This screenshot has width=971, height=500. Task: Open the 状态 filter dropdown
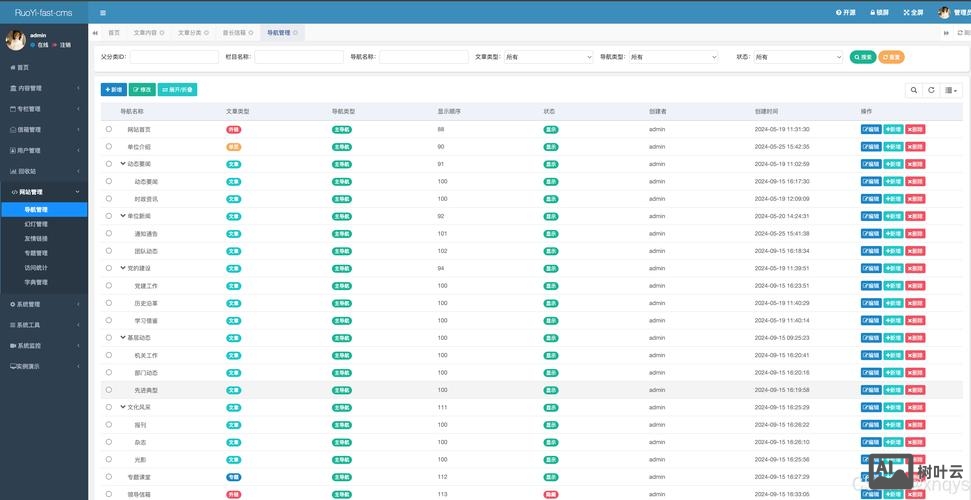coord(798,57)
